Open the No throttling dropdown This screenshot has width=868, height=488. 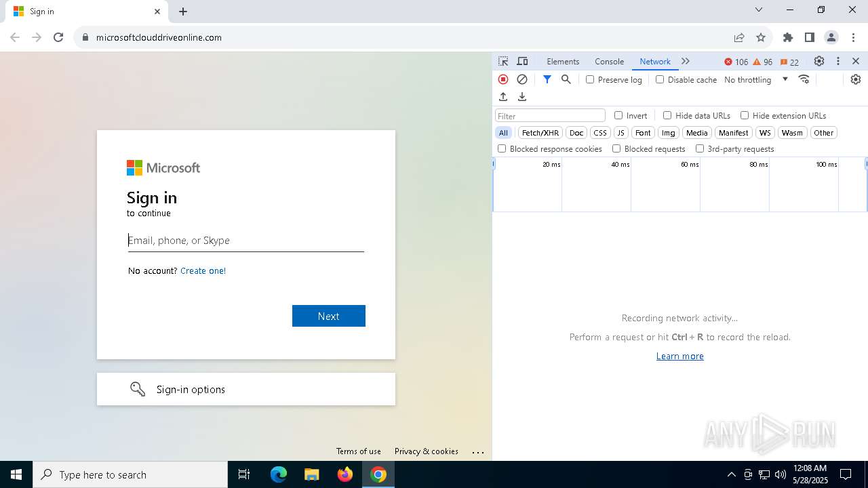coord(756,79)
